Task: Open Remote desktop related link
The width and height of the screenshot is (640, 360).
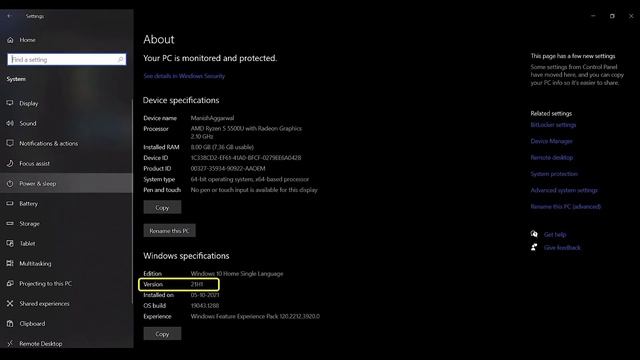Action: click(x=551, y=158)
